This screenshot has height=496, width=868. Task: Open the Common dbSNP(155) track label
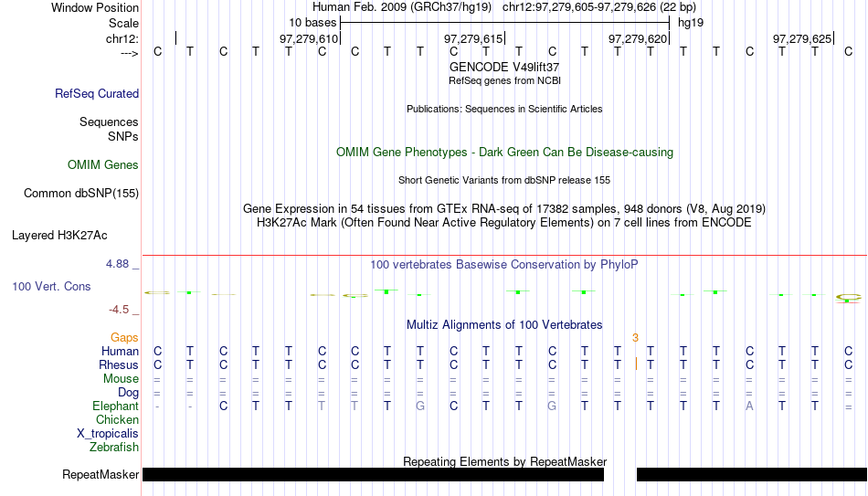click(80, 194)
